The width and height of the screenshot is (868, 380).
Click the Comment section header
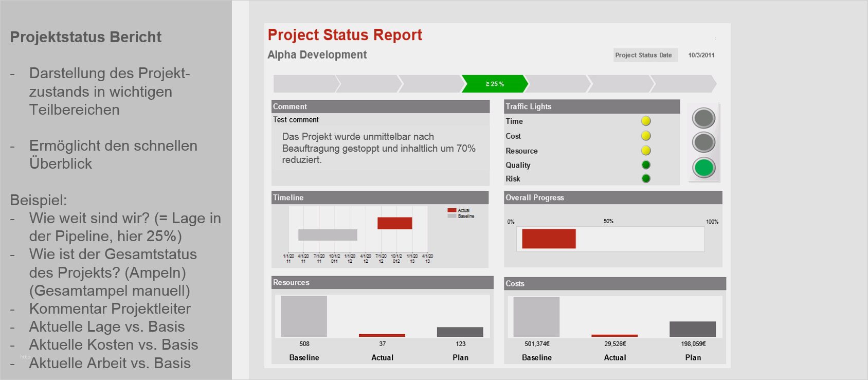tap(381, 106)
